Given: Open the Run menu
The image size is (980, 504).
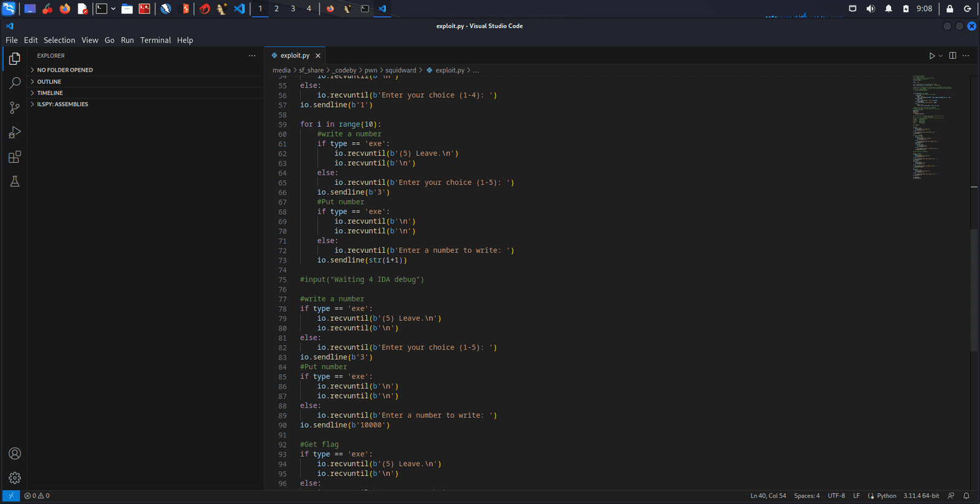Looking at the screenshot, I should pyautogui.click(x=127, y=40).
